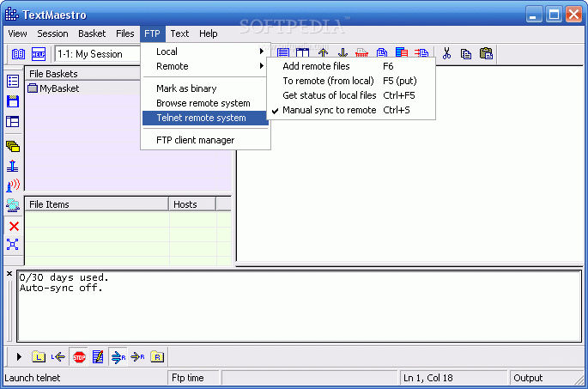This screenshot has width=588, height=389.
Task: Select Get status of local files
Action: point(351,95)
